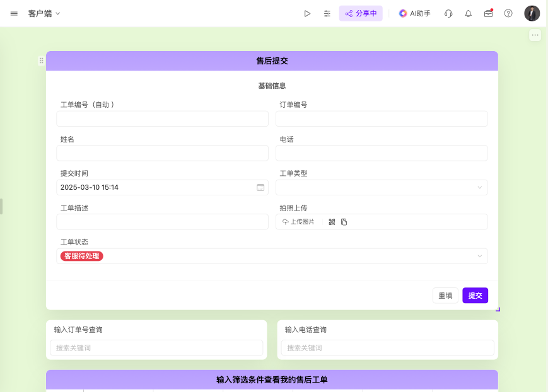Click the 分享中 sharing button
The height and width of the screenshot is (392, 548).
361,13
